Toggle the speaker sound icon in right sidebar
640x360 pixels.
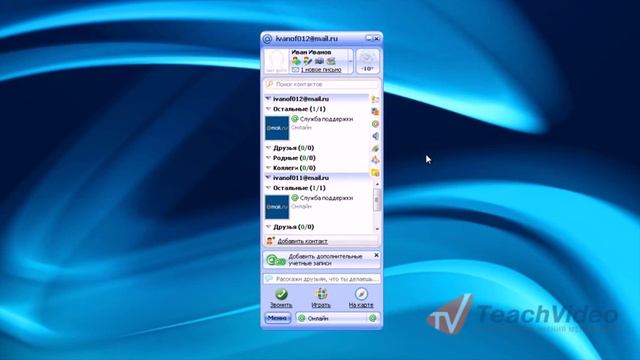pos(375,136)
